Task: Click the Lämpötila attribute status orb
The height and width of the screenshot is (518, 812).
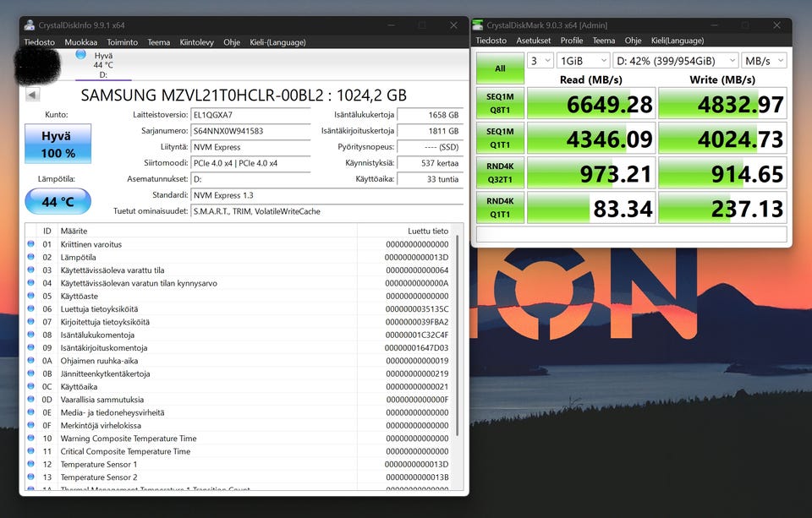Action: click(x=31, y=257)
